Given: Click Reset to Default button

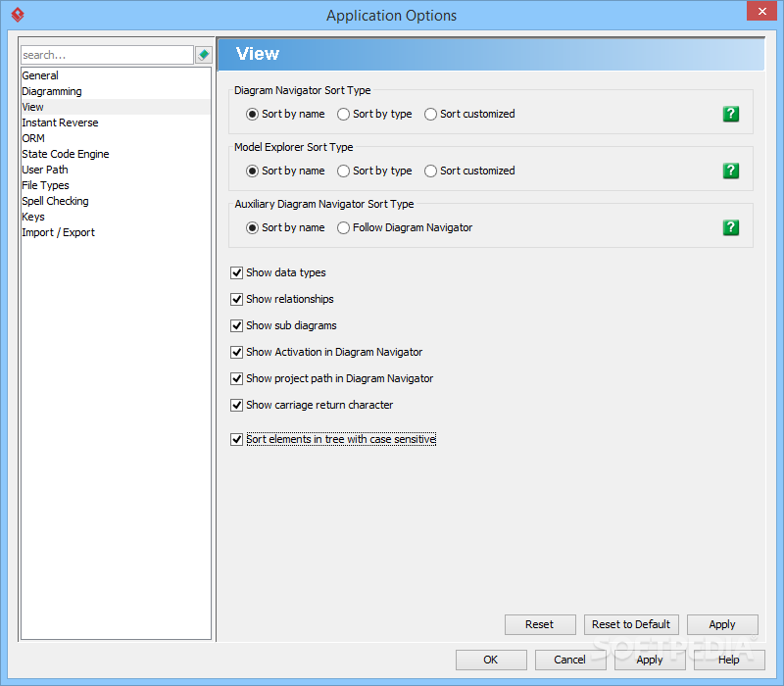Looking at the screenshot, I should (631, 624).
